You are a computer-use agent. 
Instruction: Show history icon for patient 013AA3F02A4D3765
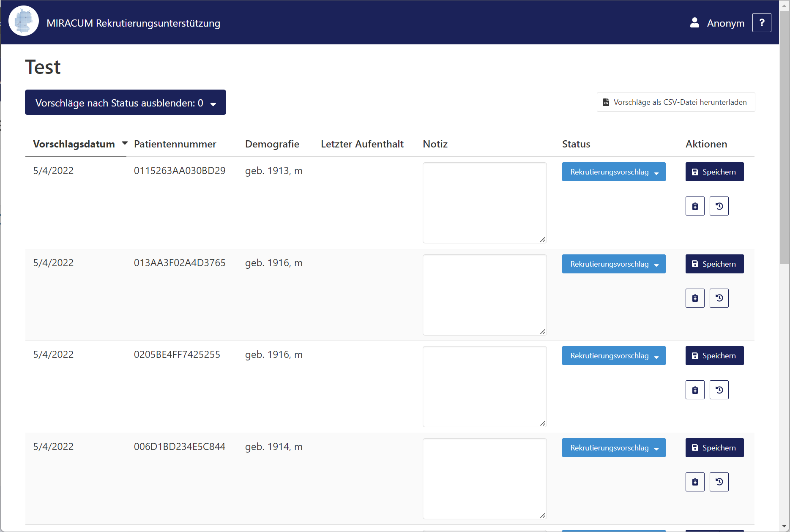(719, 298)
